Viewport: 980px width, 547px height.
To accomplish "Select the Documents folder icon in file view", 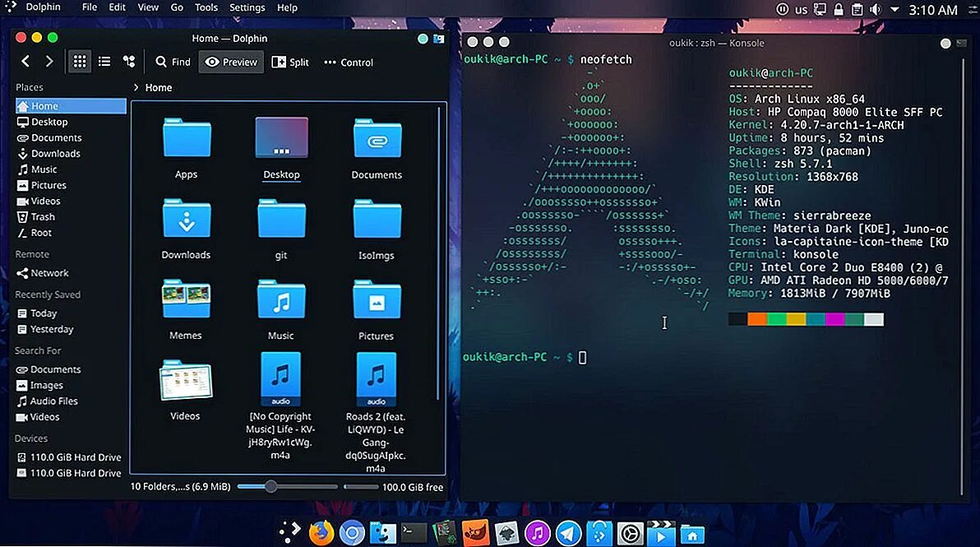I will pyautogui.click(x=377, y=139).
